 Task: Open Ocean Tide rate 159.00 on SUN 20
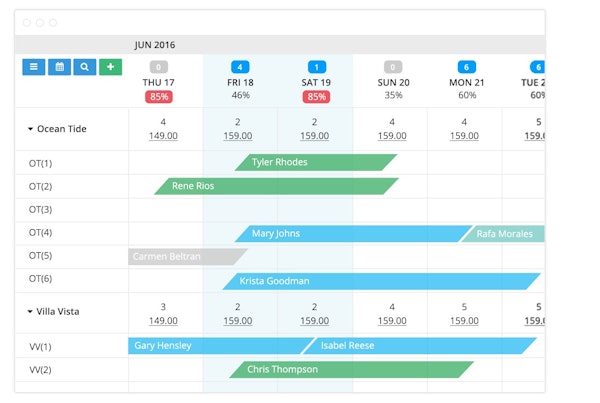392,136
